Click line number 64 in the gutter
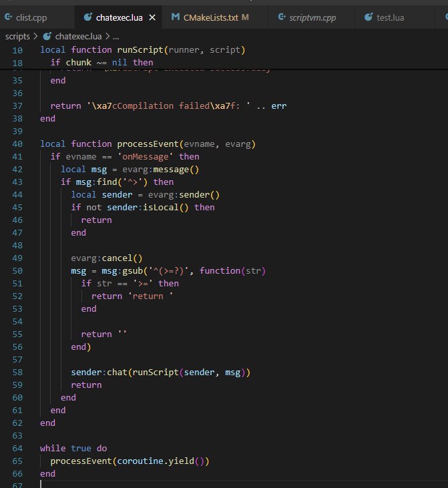 17,449
